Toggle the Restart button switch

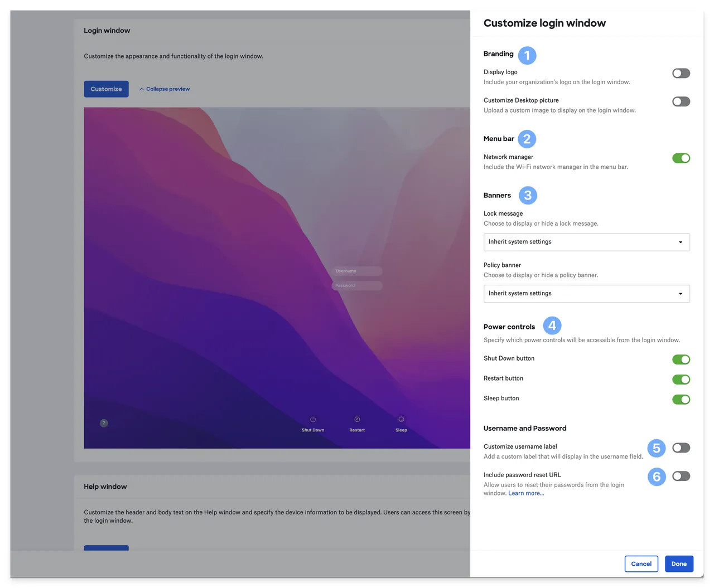(x=681, y=380)
